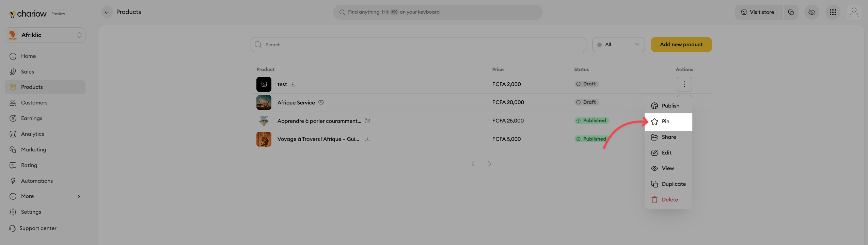Click the Visit store button

point(758,12)
